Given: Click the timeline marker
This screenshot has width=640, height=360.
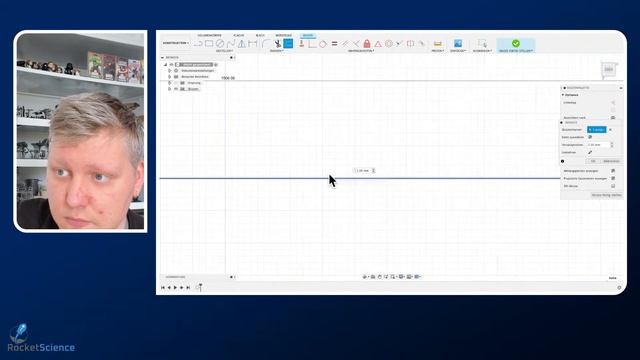Looking at the screenshot, I should [200, 288].
